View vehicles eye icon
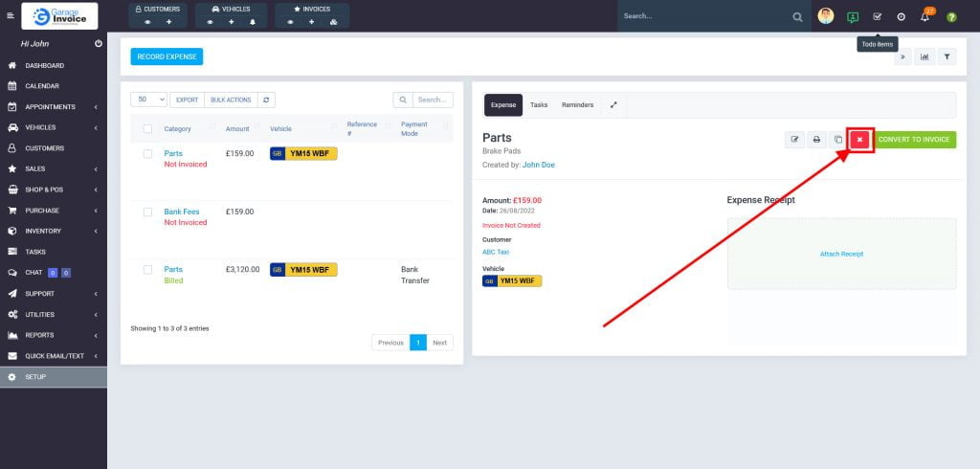 click(x=210, y=22)
